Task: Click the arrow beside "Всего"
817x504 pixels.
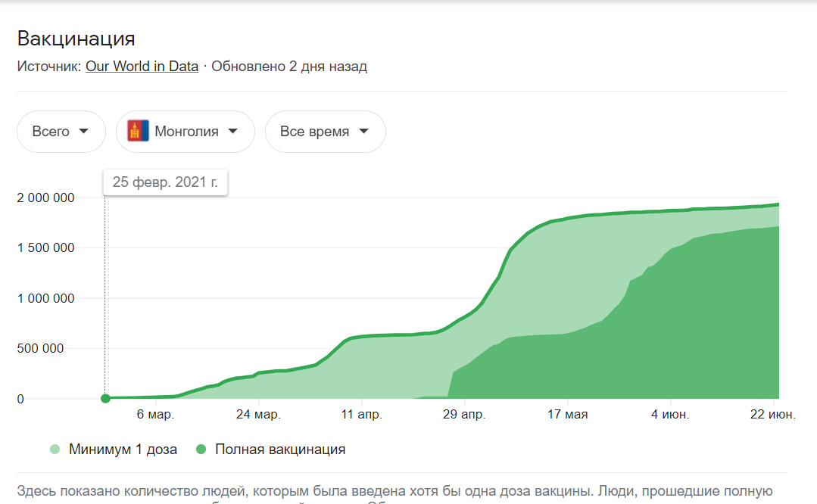Action: point(83,131)
